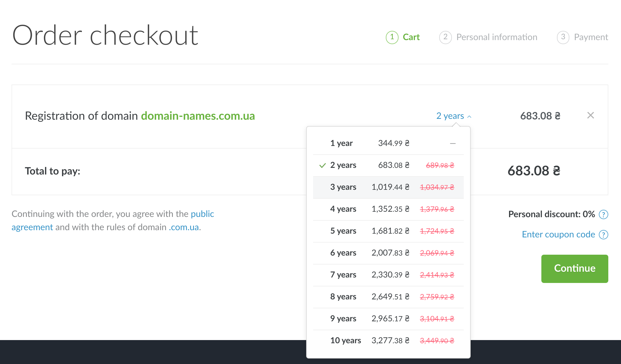Click step 2 circle for Personal information
The height and width of the screenshot is (364, 621).
tap(445, 37)
